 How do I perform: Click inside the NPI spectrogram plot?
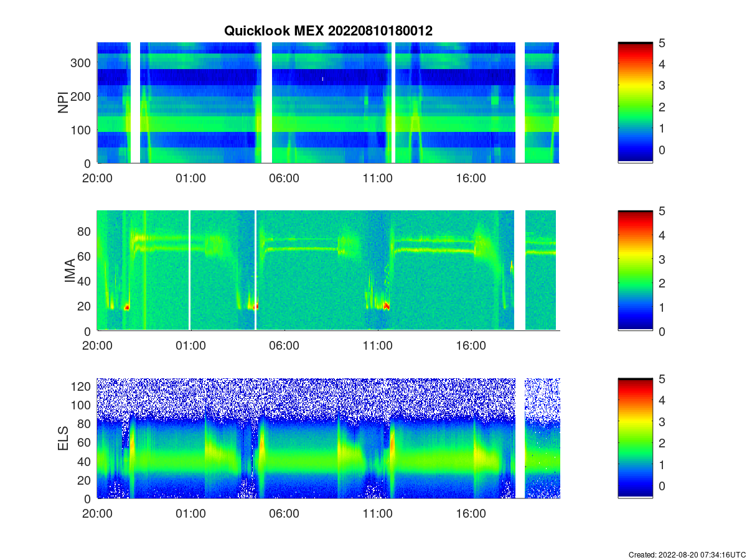[x=328, y=103]
